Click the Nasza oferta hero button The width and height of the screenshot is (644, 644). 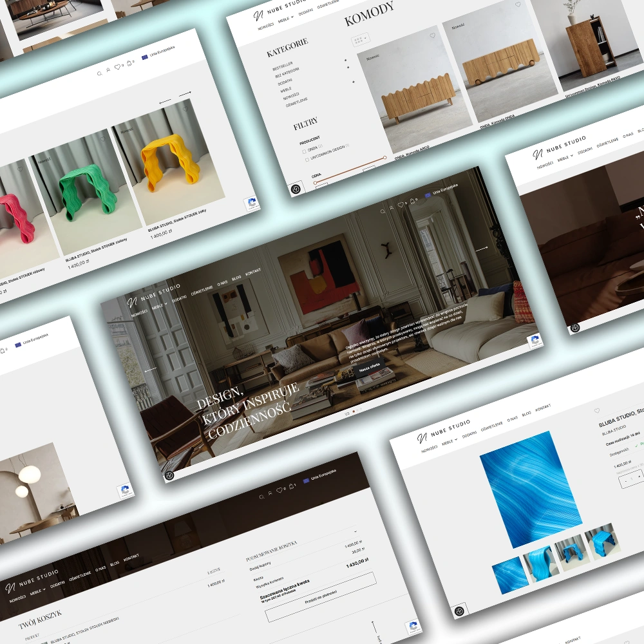pyautogui.click(x=370, y=367)
